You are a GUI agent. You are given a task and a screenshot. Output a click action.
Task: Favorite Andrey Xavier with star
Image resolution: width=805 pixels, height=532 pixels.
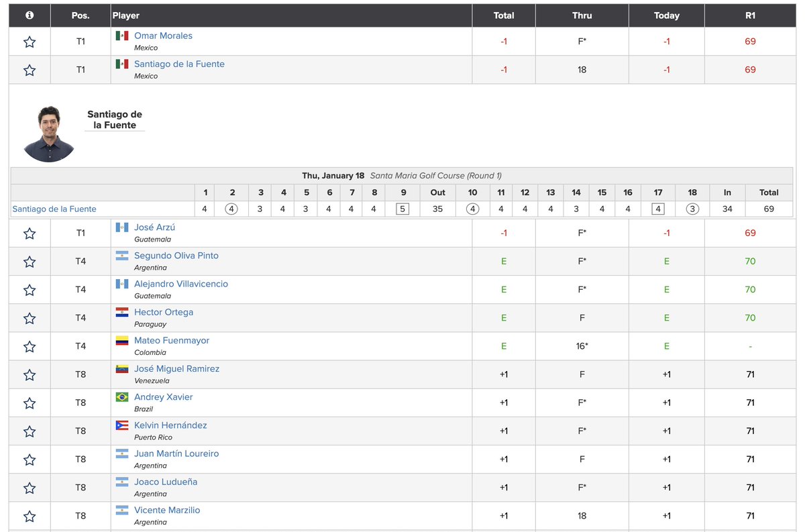pyautogui.click(x=30, y=403)
